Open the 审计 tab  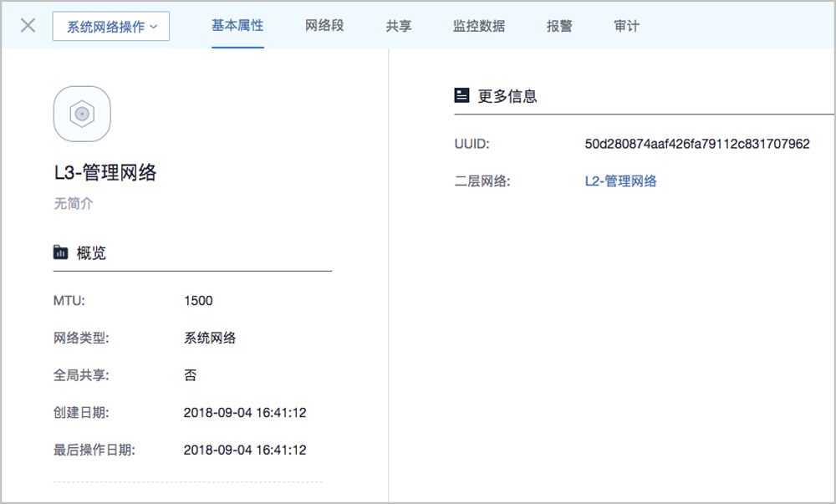[626, 26]
